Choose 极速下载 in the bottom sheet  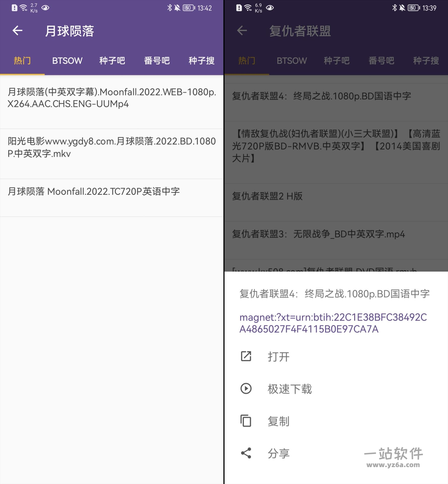[x=336, y=389]
